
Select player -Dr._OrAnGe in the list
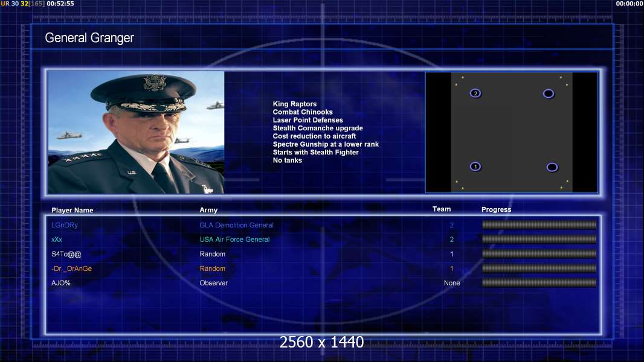71,268
